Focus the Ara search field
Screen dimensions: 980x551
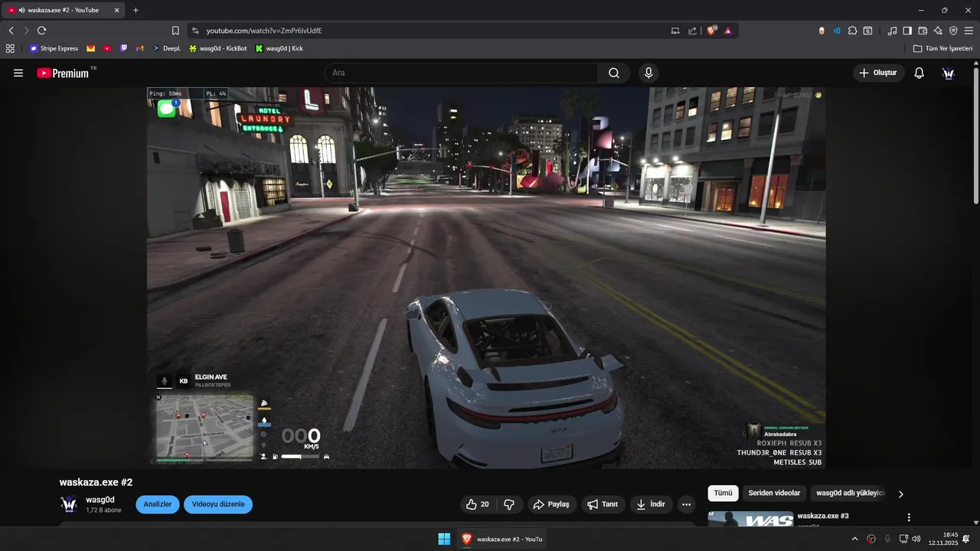[x=461, y=73]
